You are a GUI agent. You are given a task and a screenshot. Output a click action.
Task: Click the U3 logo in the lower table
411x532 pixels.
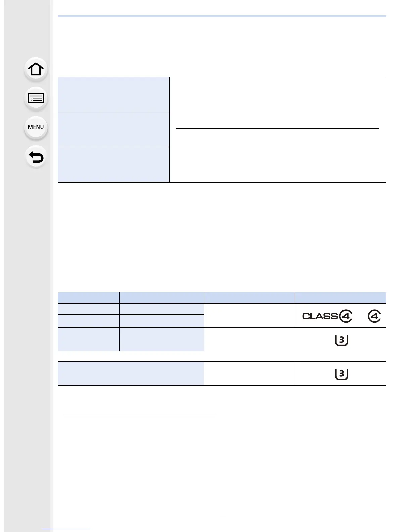341,374
